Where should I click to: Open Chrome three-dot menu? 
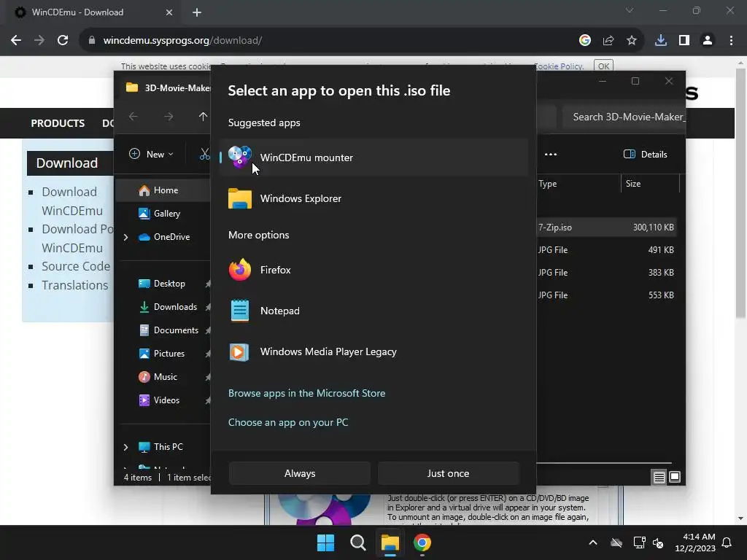(731, 41)
